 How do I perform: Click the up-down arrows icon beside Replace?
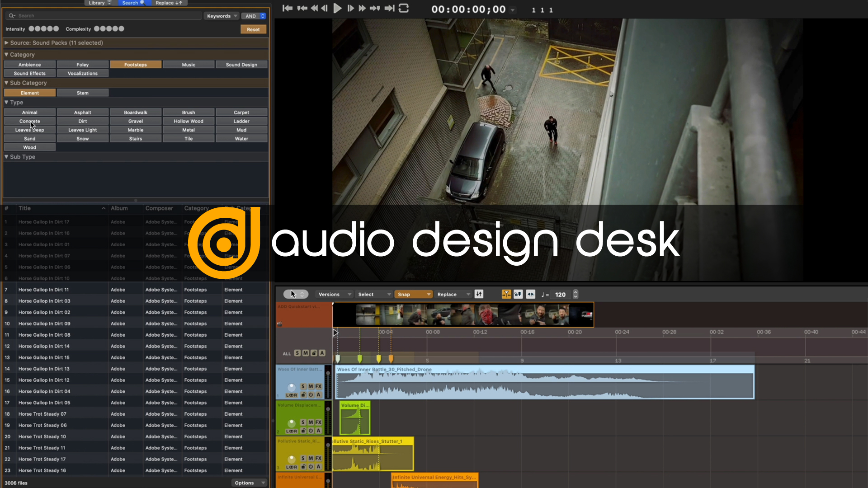click(479, 294)
